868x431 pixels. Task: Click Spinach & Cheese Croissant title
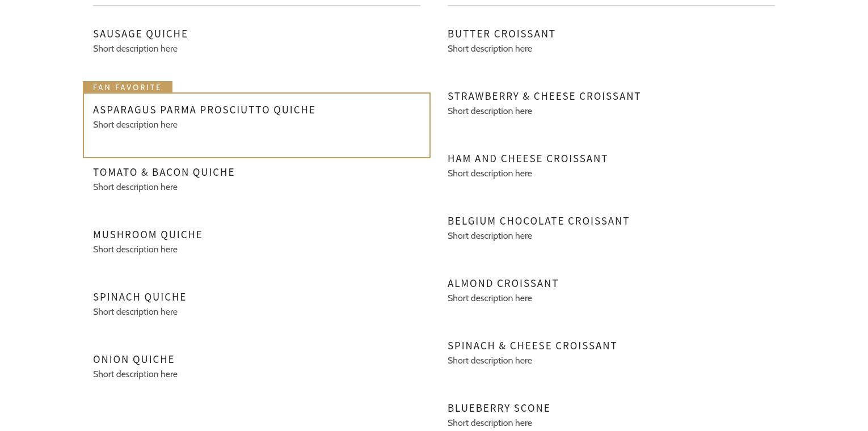pyautogui.click(x=532, y=346)
